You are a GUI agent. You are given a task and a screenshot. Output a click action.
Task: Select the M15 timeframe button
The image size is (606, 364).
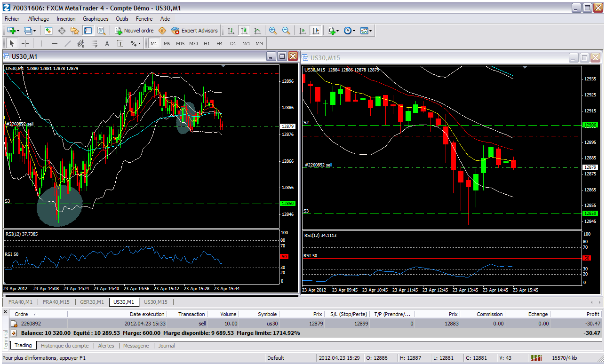coord(180,43)
